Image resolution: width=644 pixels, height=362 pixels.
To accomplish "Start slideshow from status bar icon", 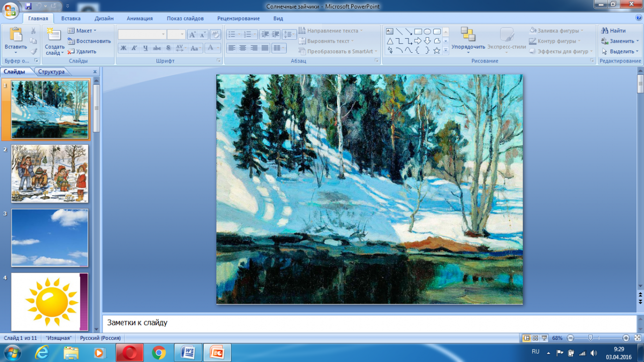I will point(544,338).
